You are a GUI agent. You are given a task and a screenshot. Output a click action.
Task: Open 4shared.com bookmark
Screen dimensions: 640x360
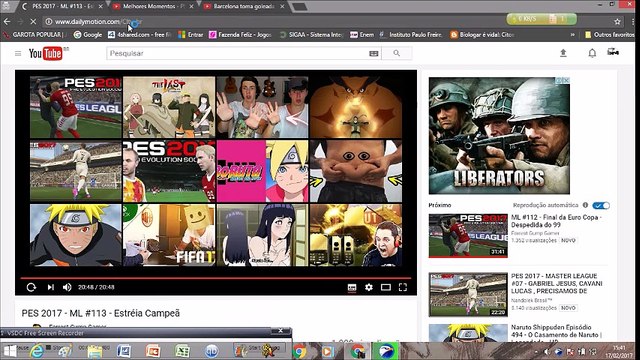140,35
